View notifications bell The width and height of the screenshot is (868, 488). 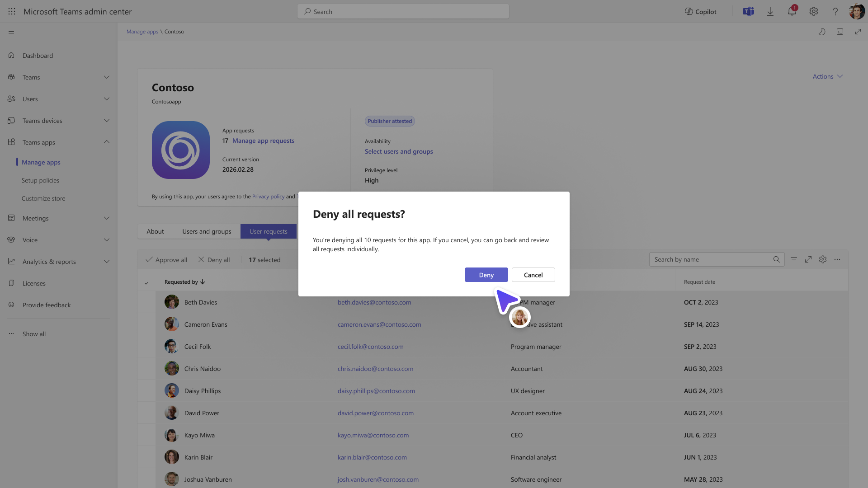coord(792,12)
